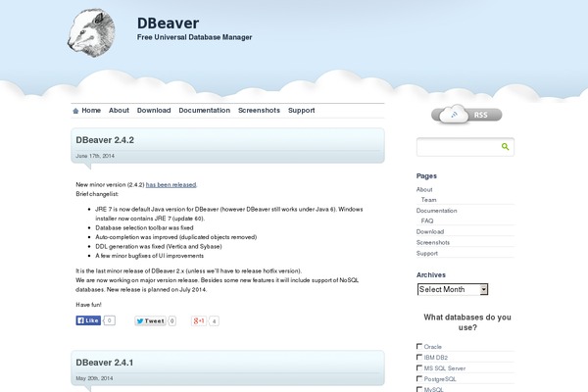Image resolution: width=588 pixels, height=392 pixels.
Task: Check the MS SQL Server checkbox
Action: coord(419,367)
